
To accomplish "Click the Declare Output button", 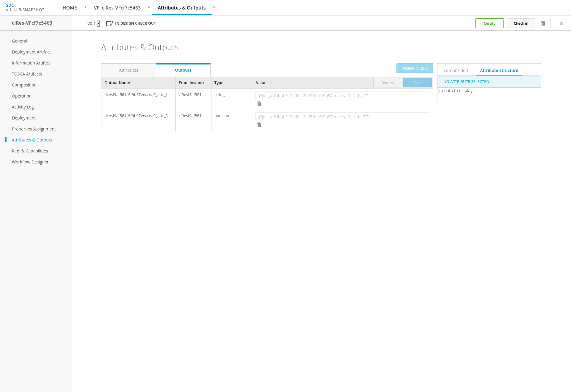I will (414, 68).
